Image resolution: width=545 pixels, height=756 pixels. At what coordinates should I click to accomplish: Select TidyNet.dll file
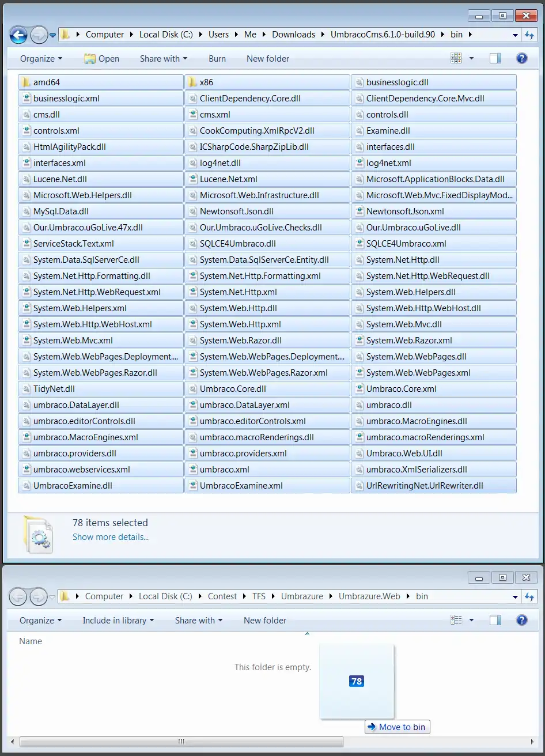pos(101,389)
